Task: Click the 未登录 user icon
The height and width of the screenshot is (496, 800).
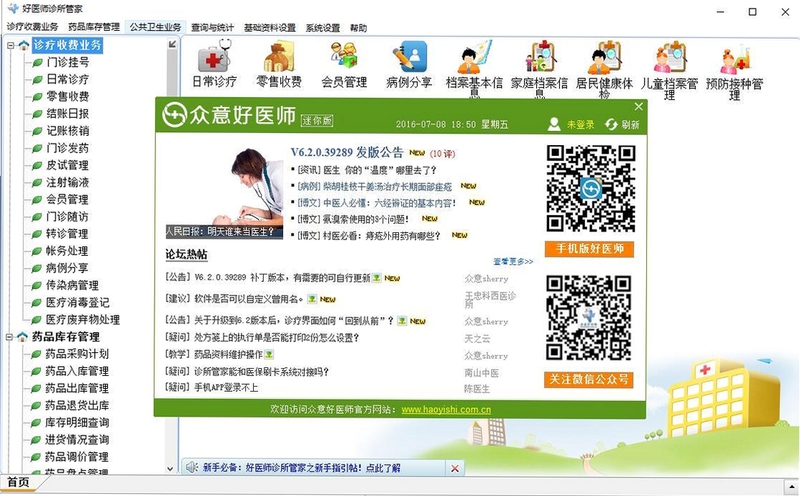Action: click(554, 124)
